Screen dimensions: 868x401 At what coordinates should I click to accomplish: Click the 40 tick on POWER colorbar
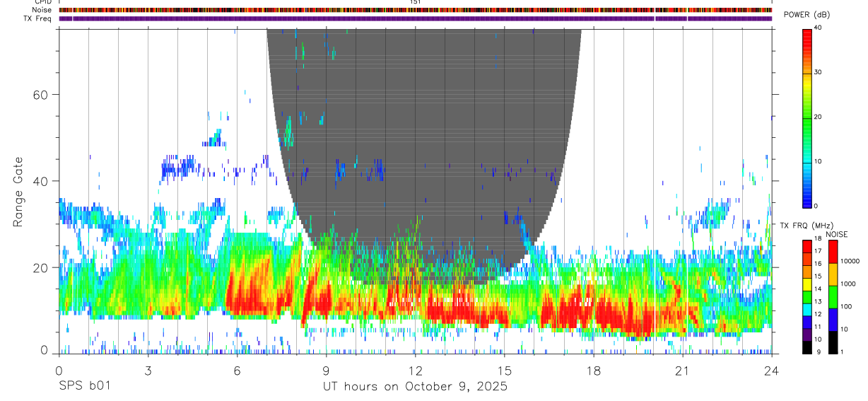(819, 27)
